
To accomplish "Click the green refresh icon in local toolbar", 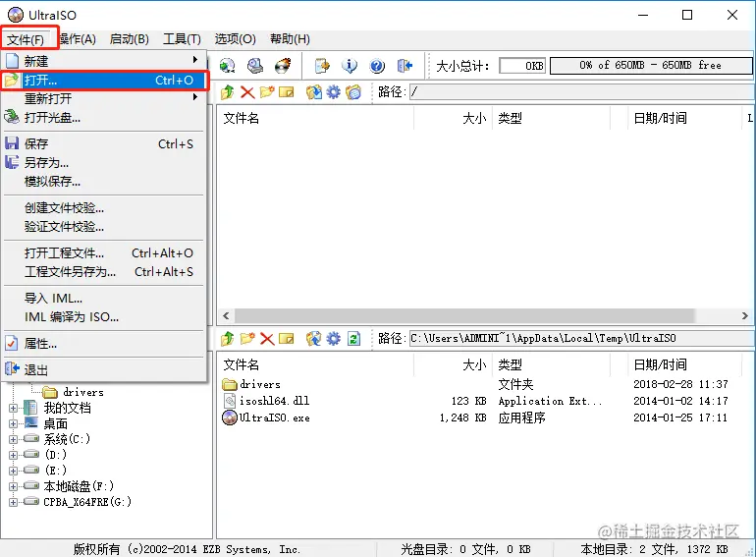I will click(353, 339).
